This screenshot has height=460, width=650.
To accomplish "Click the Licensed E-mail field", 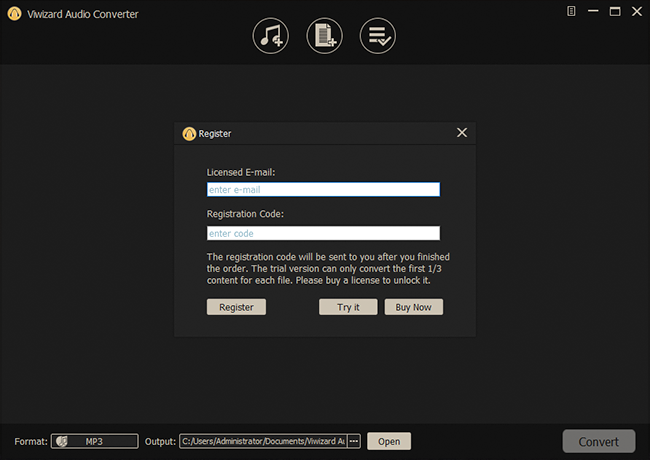I will [x=323, y=190].
